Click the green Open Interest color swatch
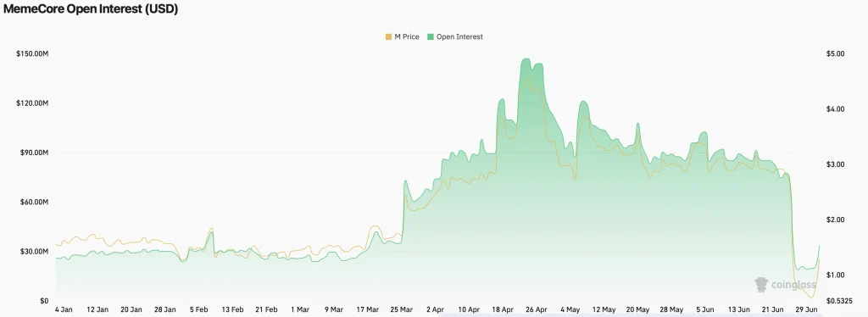Screen dimensions: 868x317 coord(430,37)
